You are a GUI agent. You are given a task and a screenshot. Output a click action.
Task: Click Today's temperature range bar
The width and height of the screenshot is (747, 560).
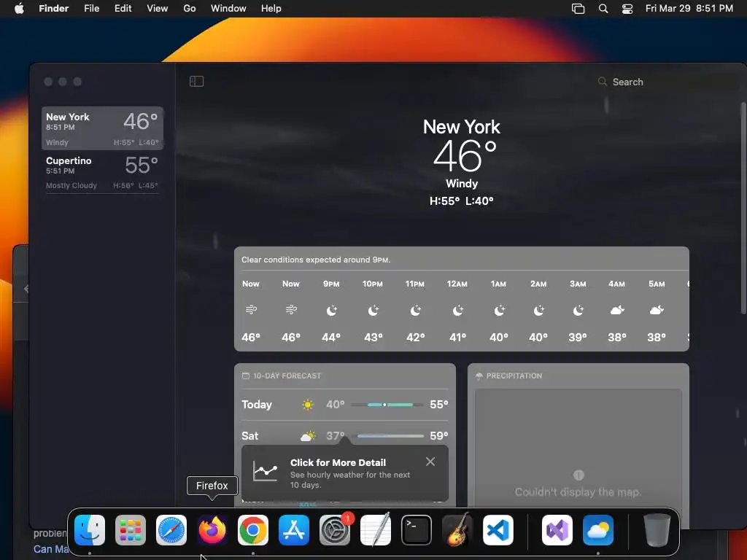[x=387, y=404]
